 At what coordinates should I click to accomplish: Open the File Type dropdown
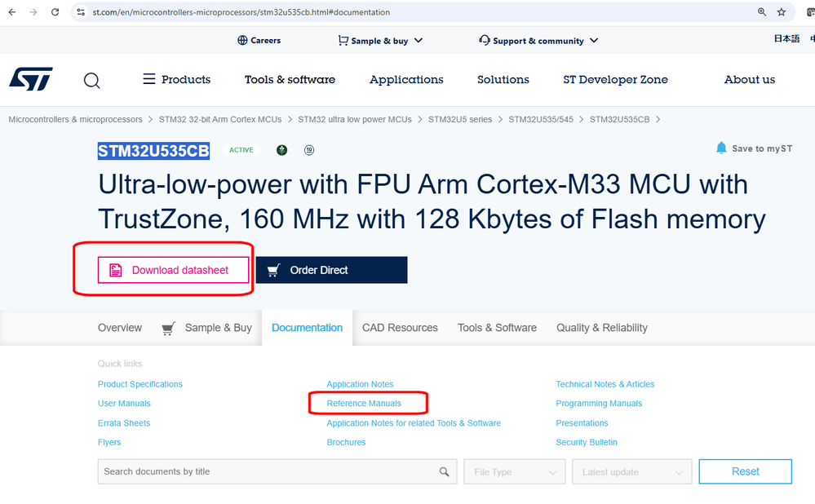tap(515, 471)
